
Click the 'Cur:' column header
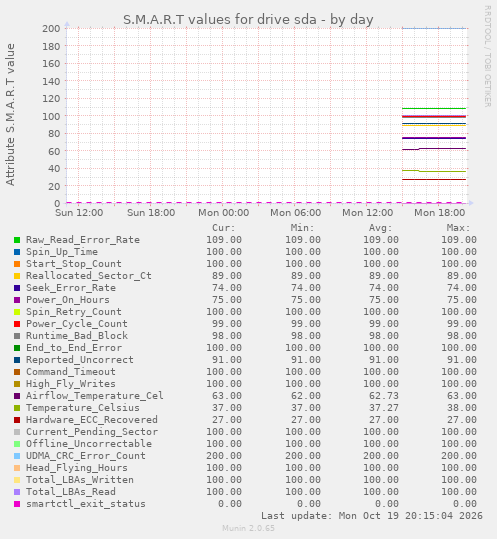(224, 228)
